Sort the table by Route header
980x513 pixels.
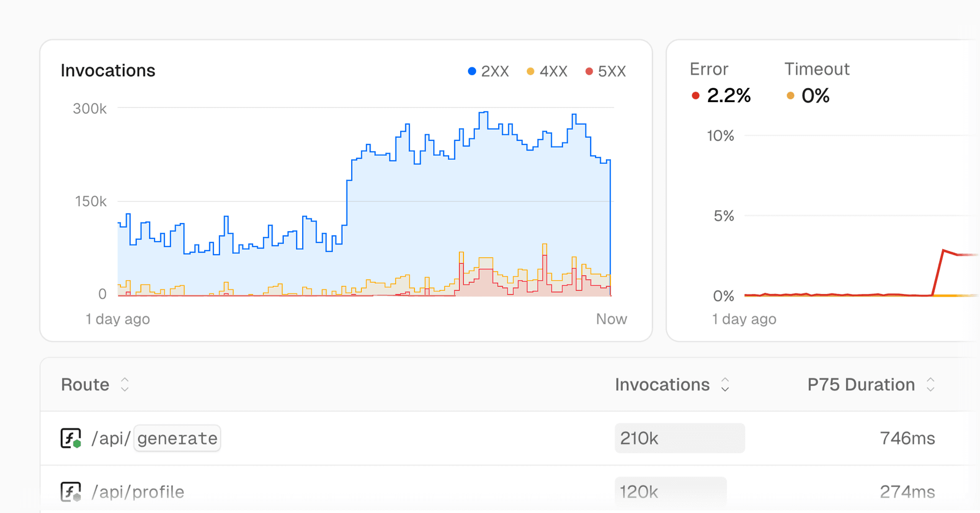click(85, 384)
